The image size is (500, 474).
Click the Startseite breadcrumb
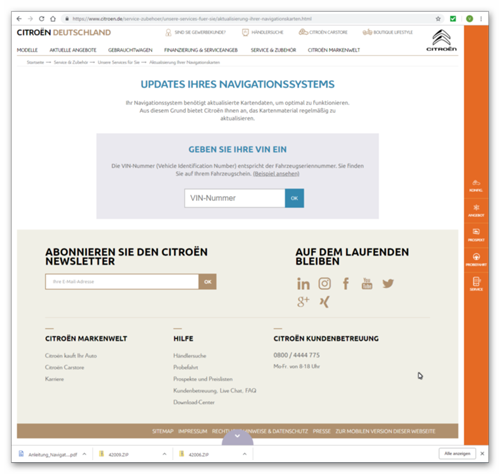pyautogui.click(x=35, y=62)
